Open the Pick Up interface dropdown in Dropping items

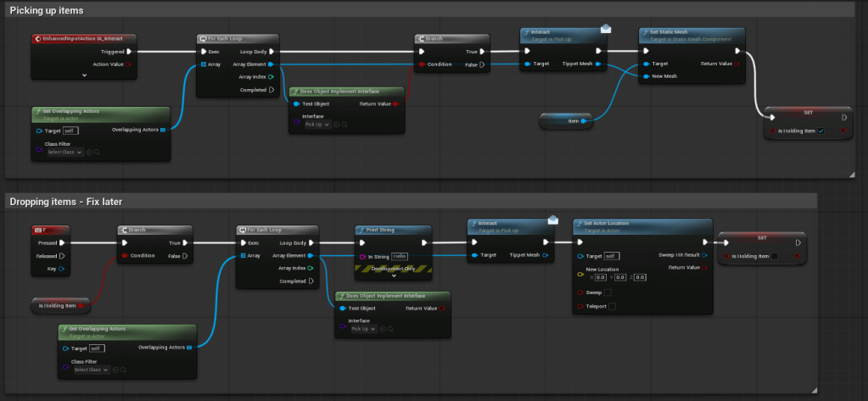coord(364,329)
